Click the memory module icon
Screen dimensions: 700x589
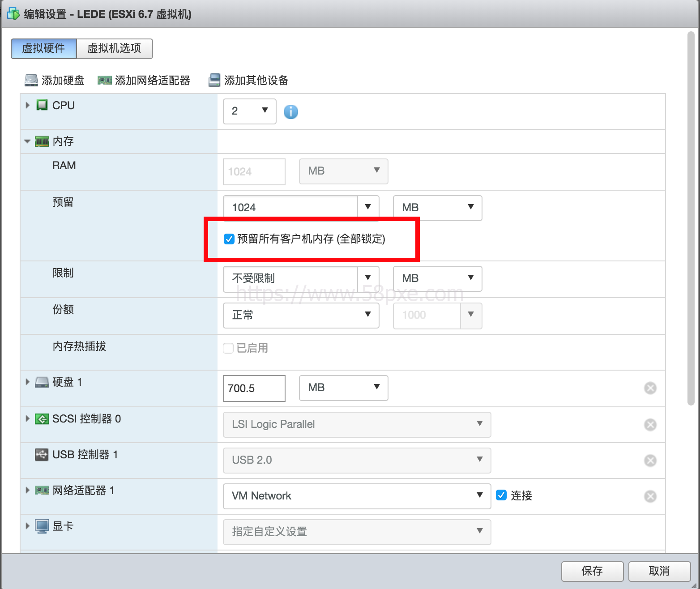click(x=42, y=141)
